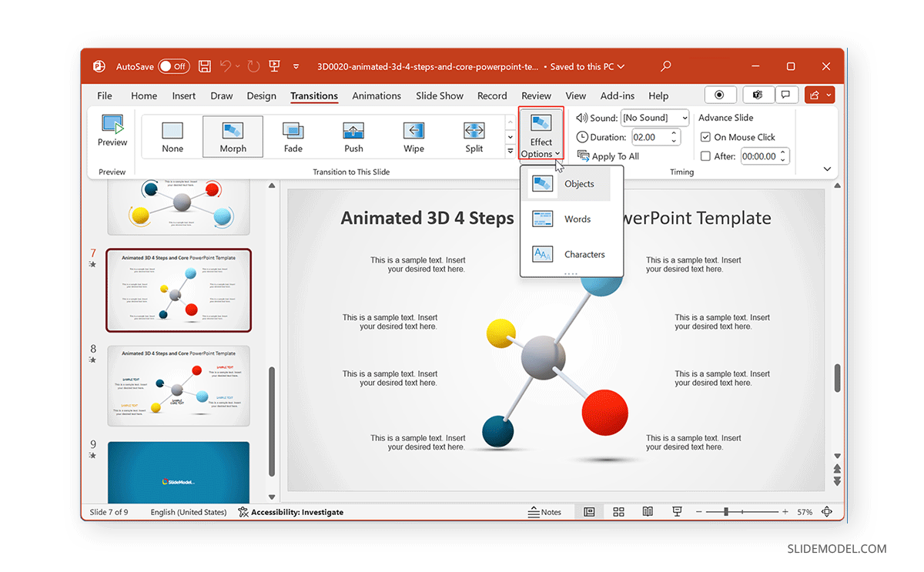
Task: Choose the Push transition
Action: pos(353,136)
